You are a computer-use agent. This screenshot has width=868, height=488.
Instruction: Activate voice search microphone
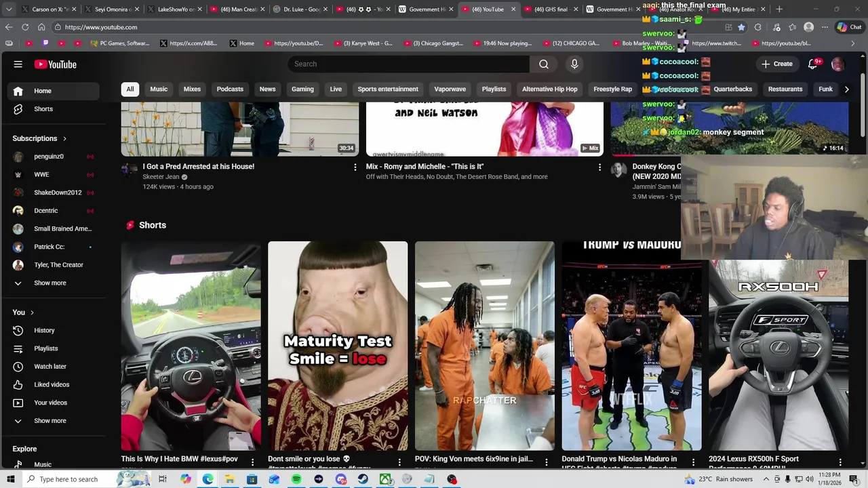click(x=574, y=64)
